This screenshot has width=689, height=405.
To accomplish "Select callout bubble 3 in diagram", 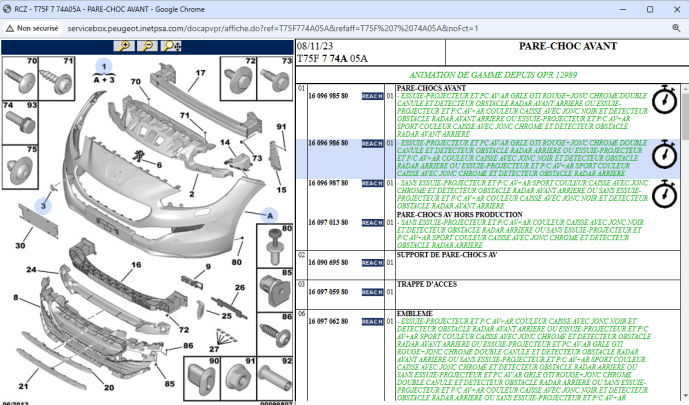I will point(43,205).
